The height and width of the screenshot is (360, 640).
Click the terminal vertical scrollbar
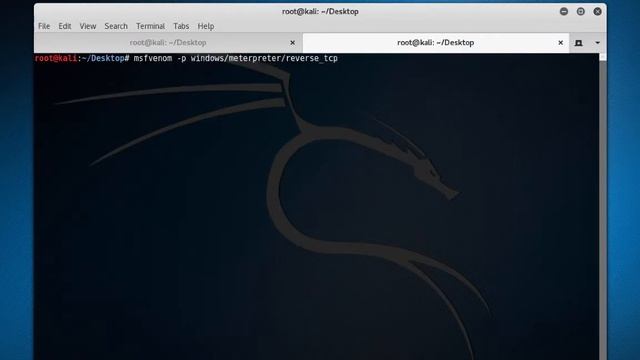(602, 206)
